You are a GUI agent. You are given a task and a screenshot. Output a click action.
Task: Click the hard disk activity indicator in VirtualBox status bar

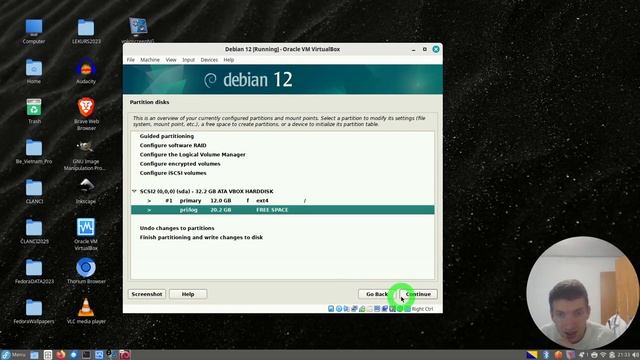click(x=331, y=309)
